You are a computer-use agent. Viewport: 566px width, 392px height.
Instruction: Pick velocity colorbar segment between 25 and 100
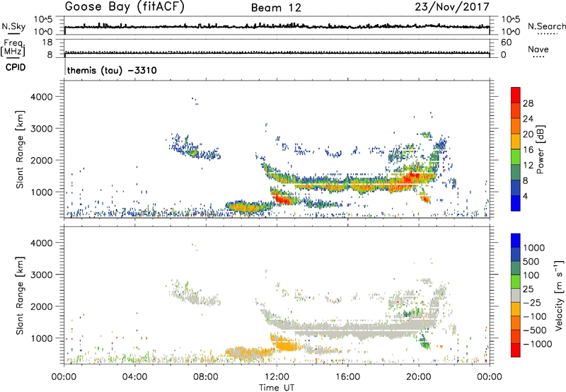point(516,282)
